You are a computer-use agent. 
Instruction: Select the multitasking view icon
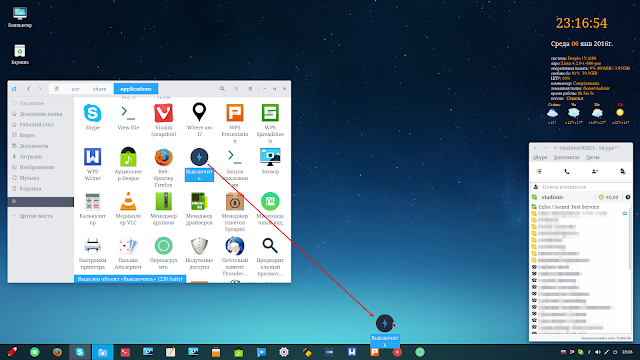(x=270, y=201)
